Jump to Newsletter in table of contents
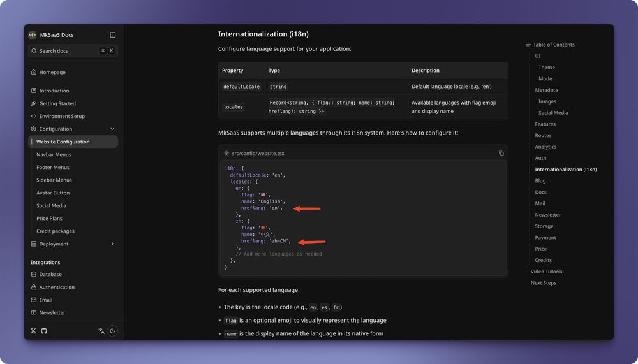638x364 pixels. click(x=547, y=215)
